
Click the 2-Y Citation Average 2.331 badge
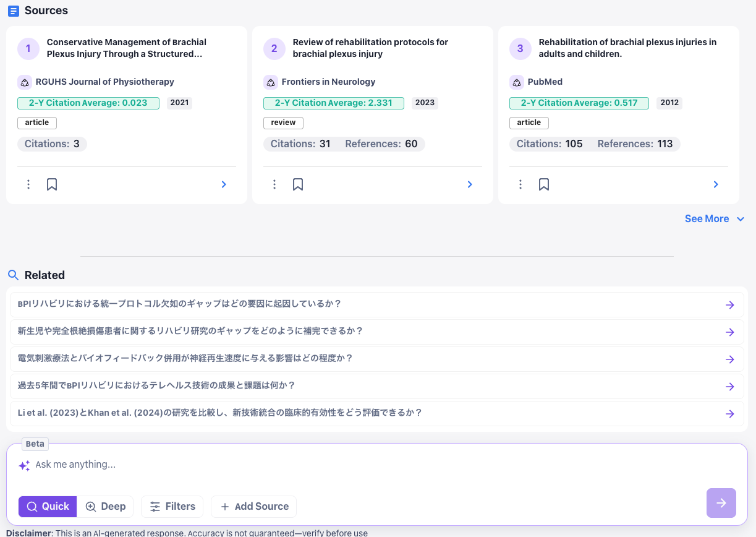[333, 103]
